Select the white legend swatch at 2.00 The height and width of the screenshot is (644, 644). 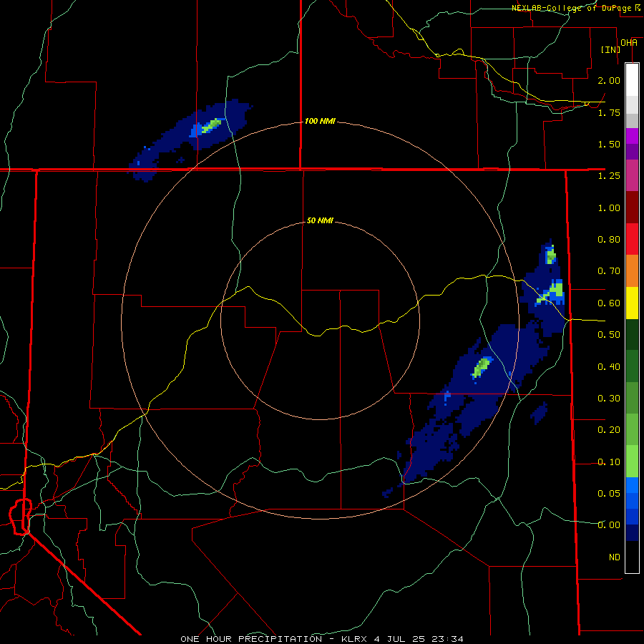click(632, 80)
